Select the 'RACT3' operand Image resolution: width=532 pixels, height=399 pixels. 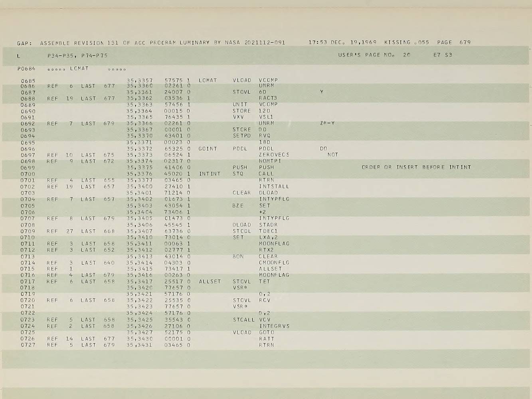tap(268, 98)
